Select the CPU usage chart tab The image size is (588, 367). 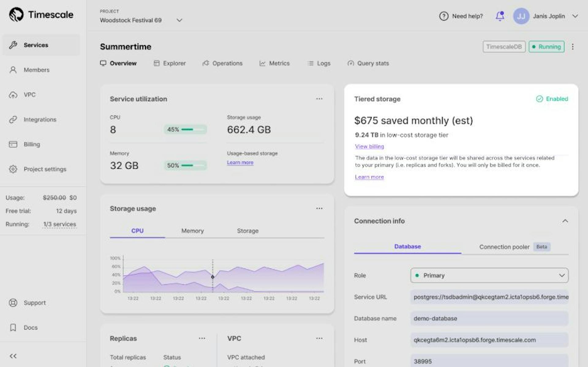[138, 231]
